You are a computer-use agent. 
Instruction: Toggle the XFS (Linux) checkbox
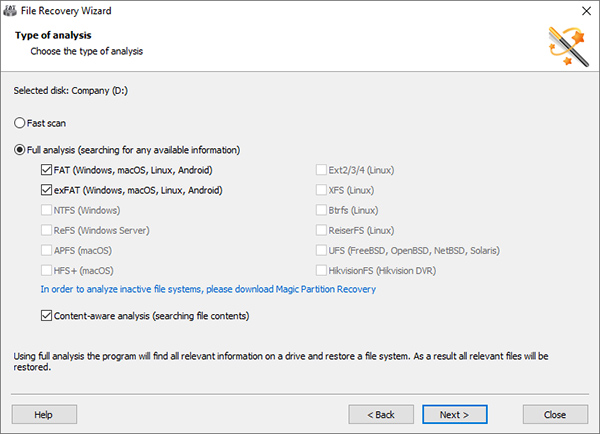(321, 190)
